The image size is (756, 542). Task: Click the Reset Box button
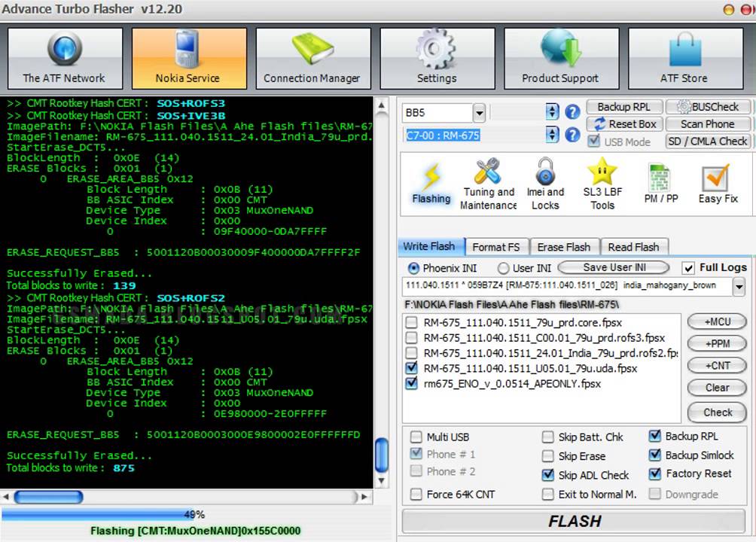point(624,124)
